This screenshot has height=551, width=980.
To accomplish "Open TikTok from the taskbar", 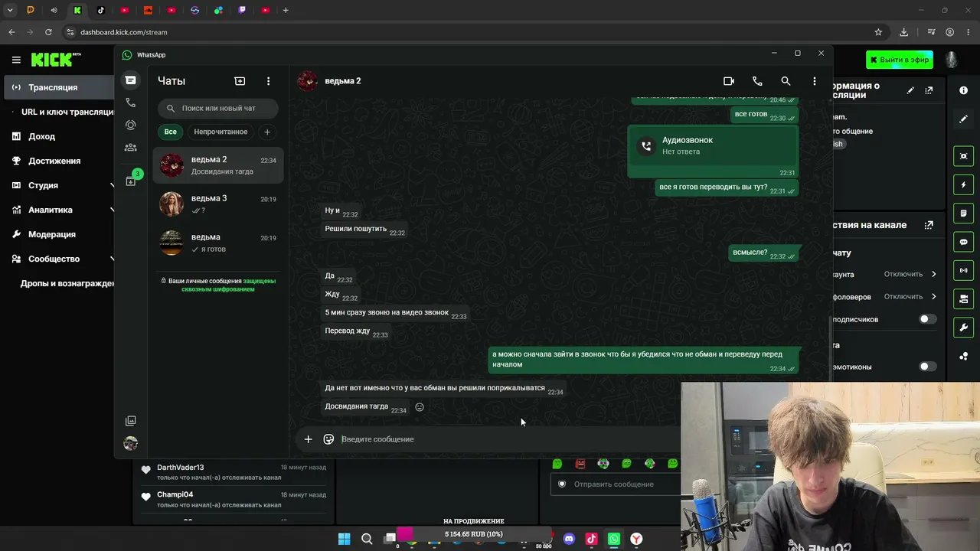I will pyautogui.click(x=591, y=539).
